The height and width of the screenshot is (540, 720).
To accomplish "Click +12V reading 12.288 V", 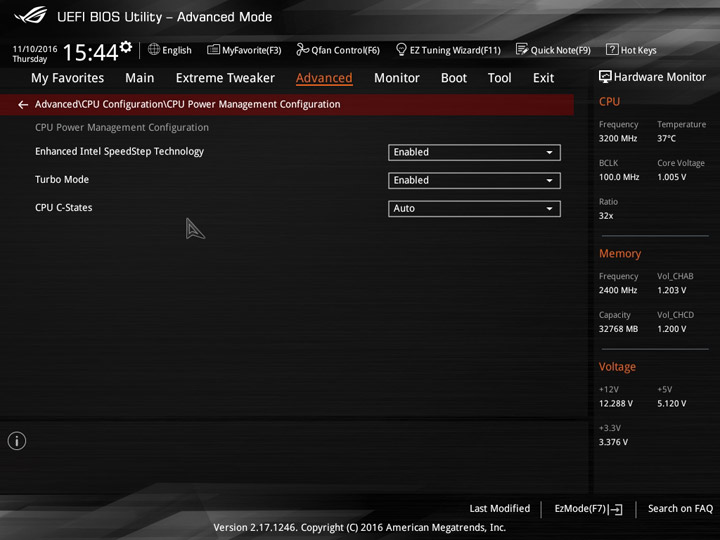I will (616, 403).
